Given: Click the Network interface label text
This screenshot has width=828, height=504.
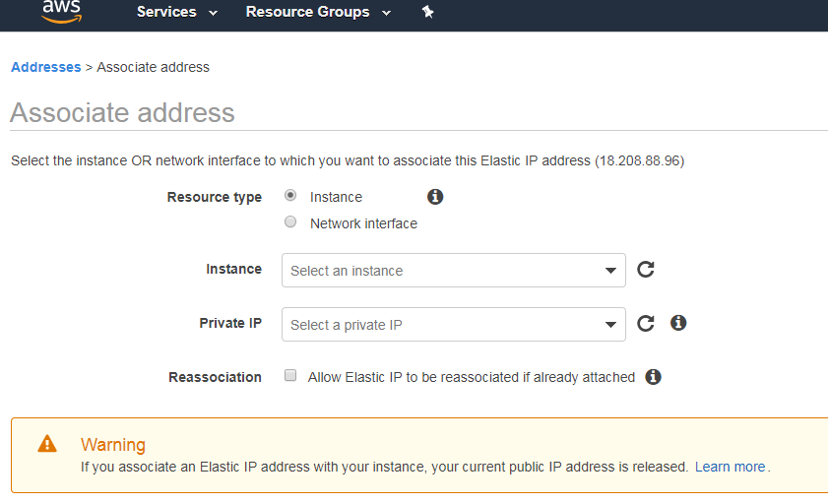Looking at the screenshot, I should coord(364,223).
